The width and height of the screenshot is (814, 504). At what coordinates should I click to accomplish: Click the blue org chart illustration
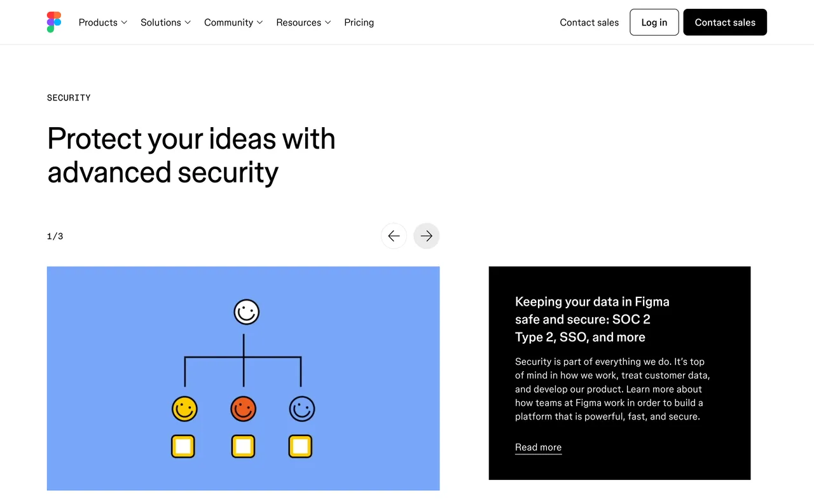click(x=243, y=378)
